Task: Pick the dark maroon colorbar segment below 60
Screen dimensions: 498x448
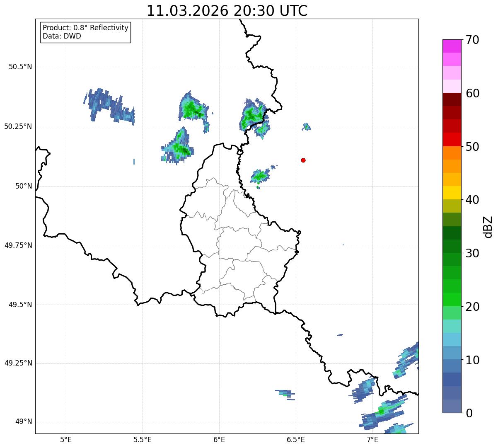Action: (x=452, y=99)
